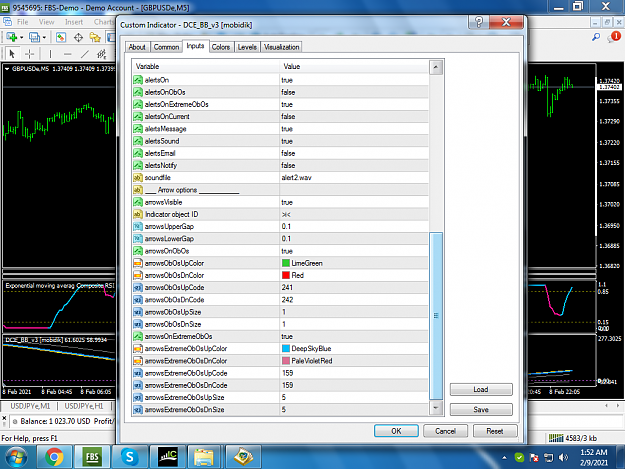
Task: Click the LimeGreen color swatch
Action: (286, 263)
